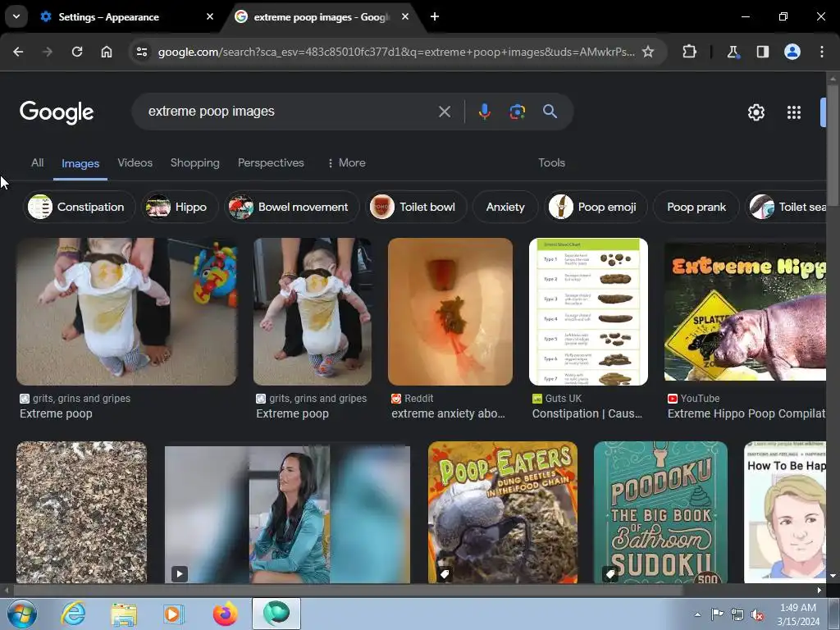Open Windows Media Player from taskbar
The height and width of the screenshot is (630, 840).
coord(173,614)
